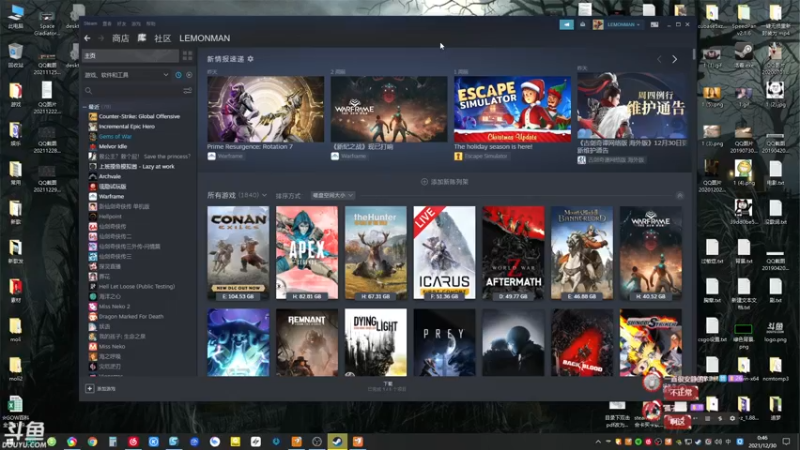Select Icarus game cover
Viewport: 800px width, 450px height.
[444, 253]
